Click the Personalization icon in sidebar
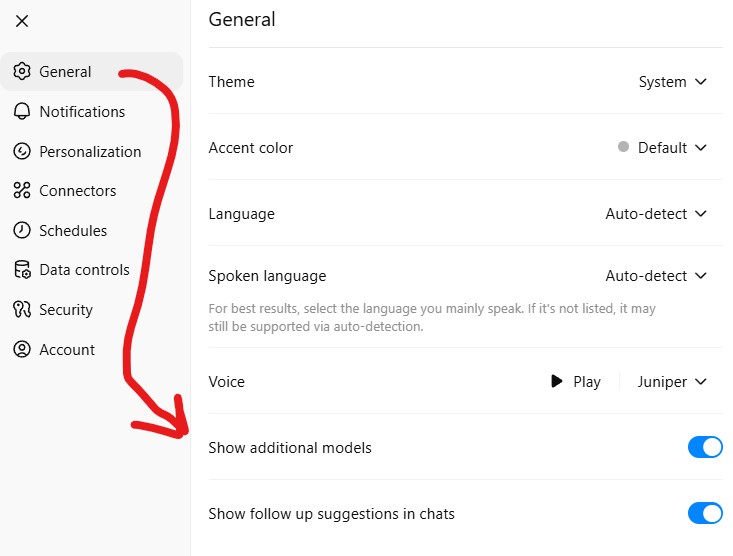The image size is (733, 556). (22, 151)
